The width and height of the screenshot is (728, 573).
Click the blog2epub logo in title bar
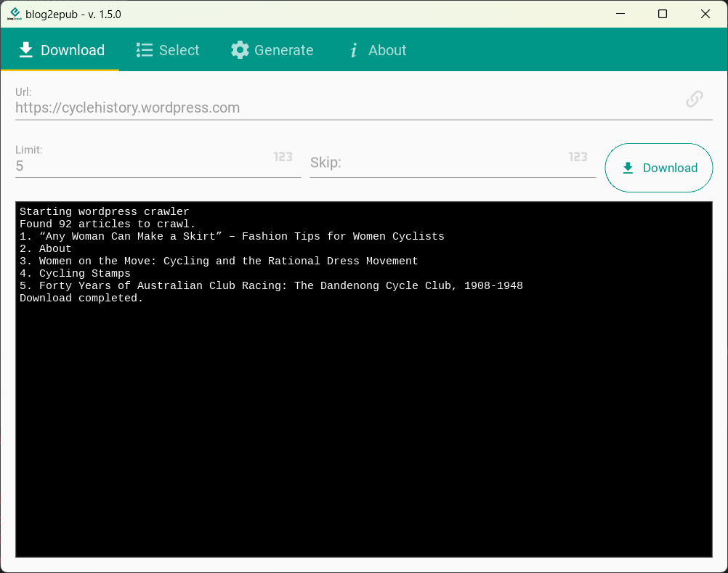(x=14, y=14)
